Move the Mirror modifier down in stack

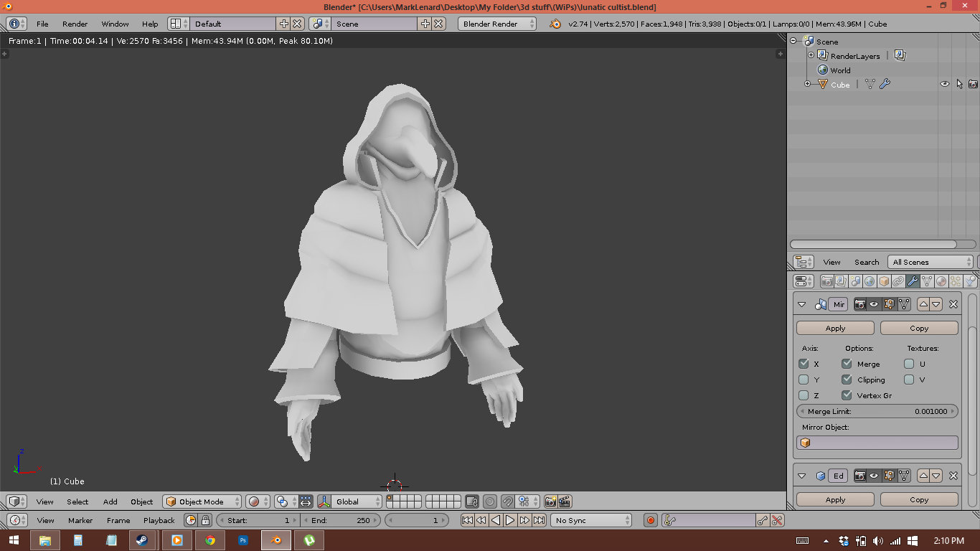(x=936, y=304)
